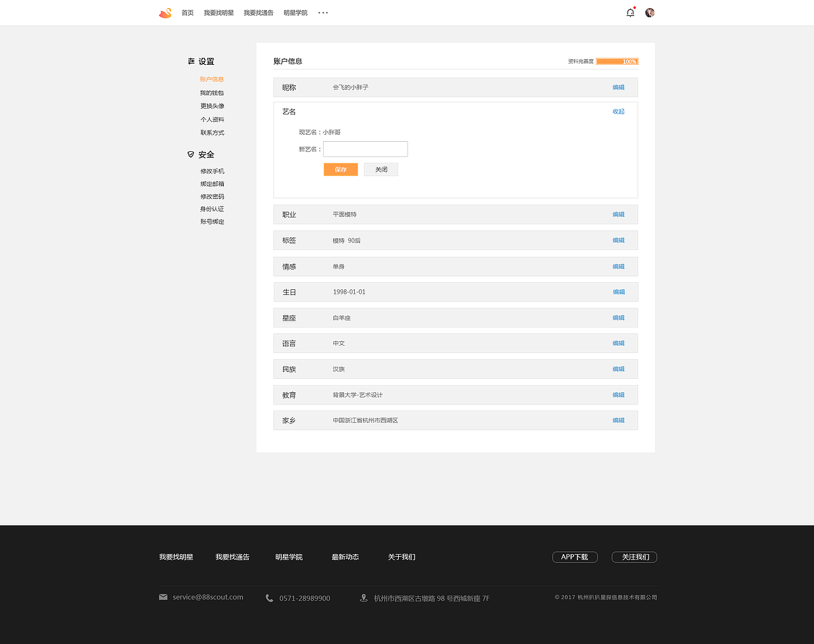Screen dimensions: 814x644
Task: Select 我的钱包 in the sidebar
Action: pos(212,93)
